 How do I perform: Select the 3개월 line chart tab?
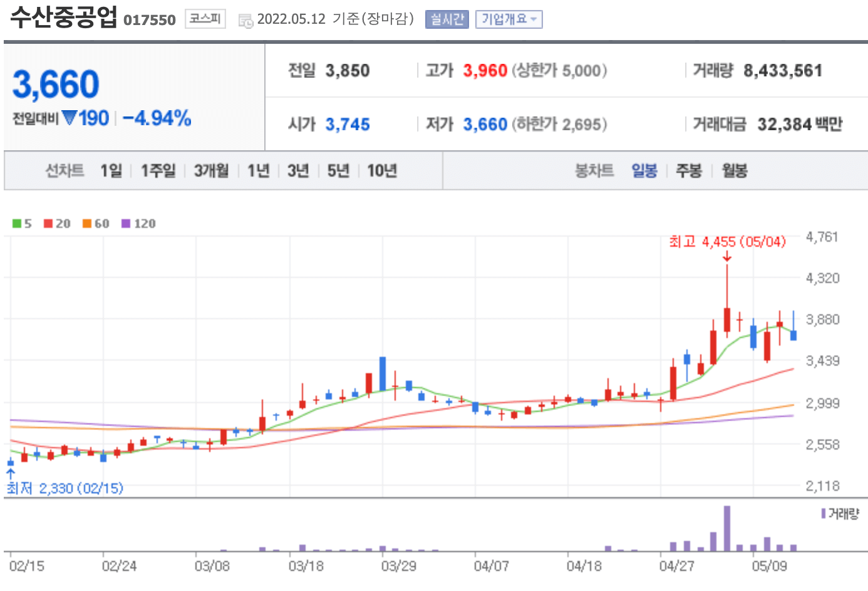click(211, 170)
